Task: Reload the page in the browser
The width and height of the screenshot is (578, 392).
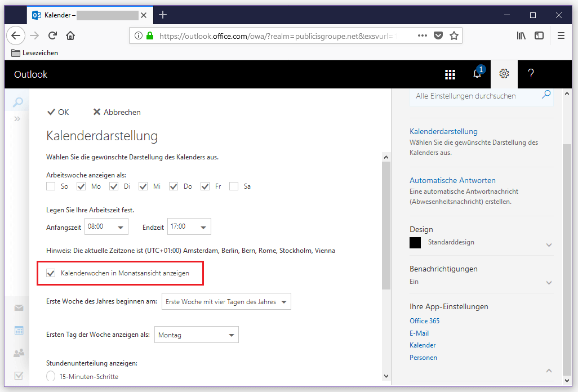Action: (x=52, y=35)
